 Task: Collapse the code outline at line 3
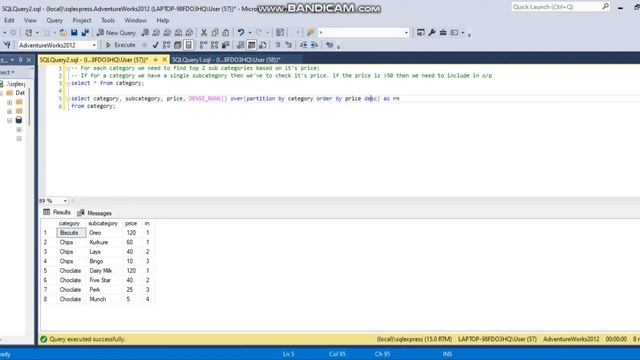pyautogui.click(x=68, y=84)
